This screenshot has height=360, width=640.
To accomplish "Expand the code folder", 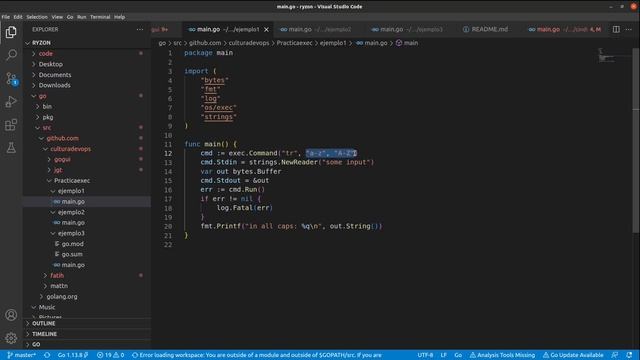I will 87,53.
